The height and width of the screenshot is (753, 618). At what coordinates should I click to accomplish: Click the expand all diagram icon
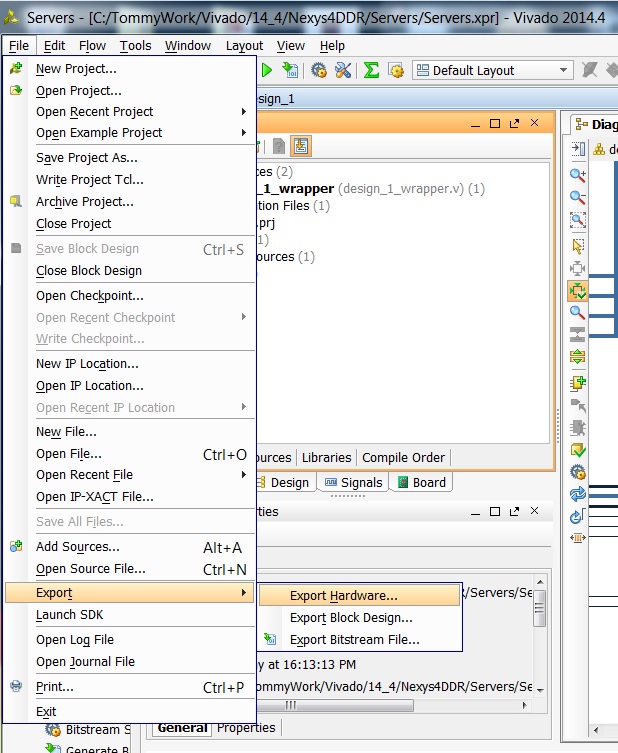click(x=578, y=357)
